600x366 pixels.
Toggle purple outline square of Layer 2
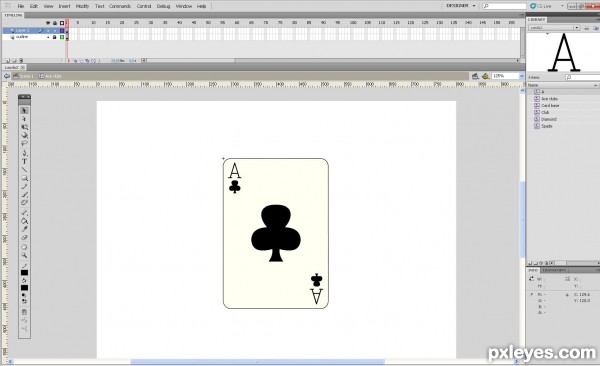tap(62, 30)
